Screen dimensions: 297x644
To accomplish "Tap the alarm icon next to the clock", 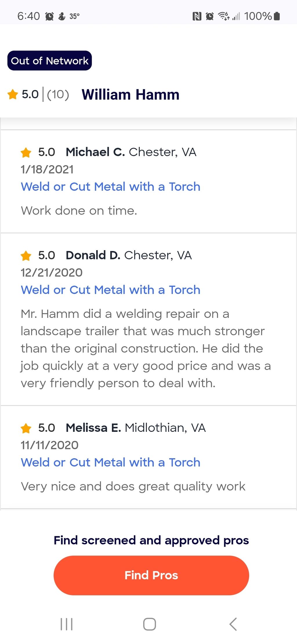I will point(50,16).
